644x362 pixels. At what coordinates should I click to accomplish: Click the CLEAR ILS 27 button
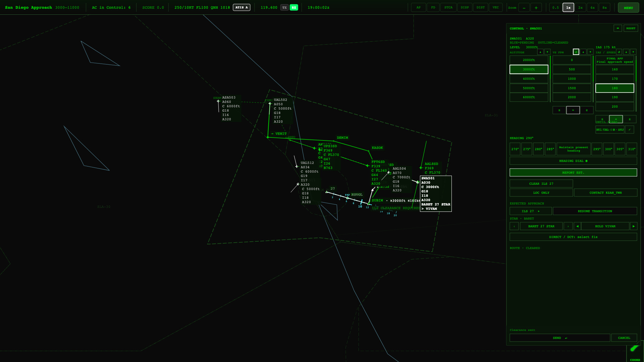[x=541, y=184]
